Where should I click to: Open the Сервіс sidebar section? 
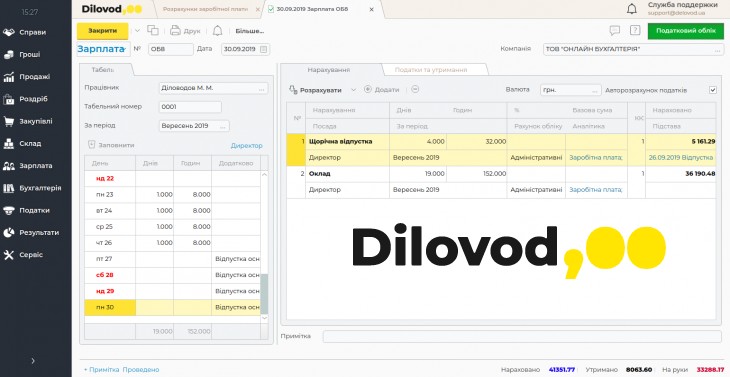(23, 255)
